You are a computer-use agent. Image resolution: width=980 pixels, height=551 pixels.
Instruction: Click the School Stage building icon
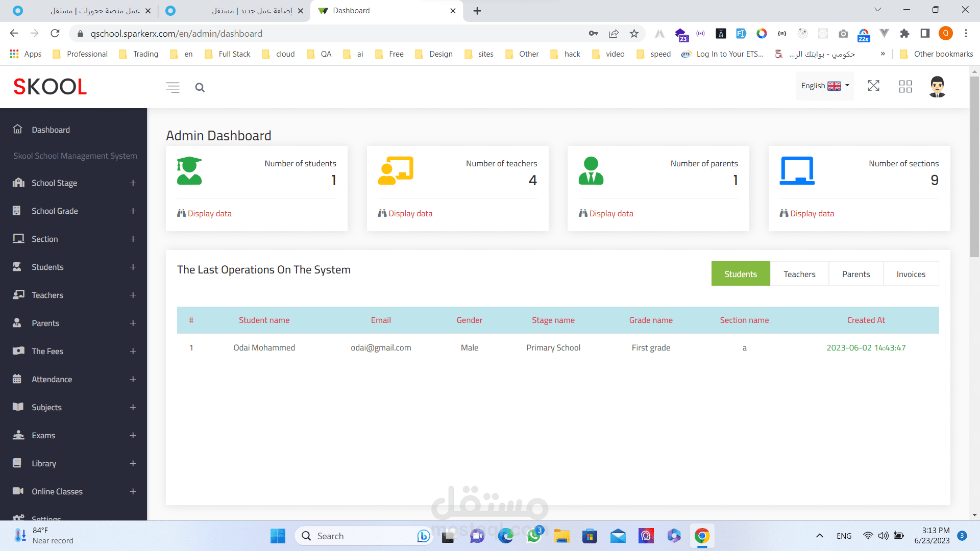(18, 183)
